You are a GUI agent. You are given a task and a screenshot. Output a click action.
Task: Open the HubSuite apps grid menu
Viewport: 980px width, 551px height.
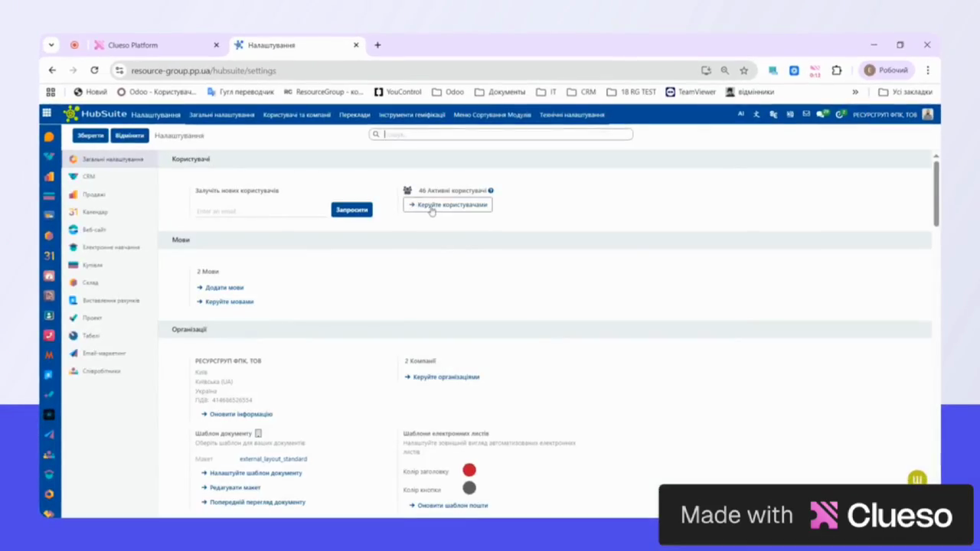tap(47, 113)
